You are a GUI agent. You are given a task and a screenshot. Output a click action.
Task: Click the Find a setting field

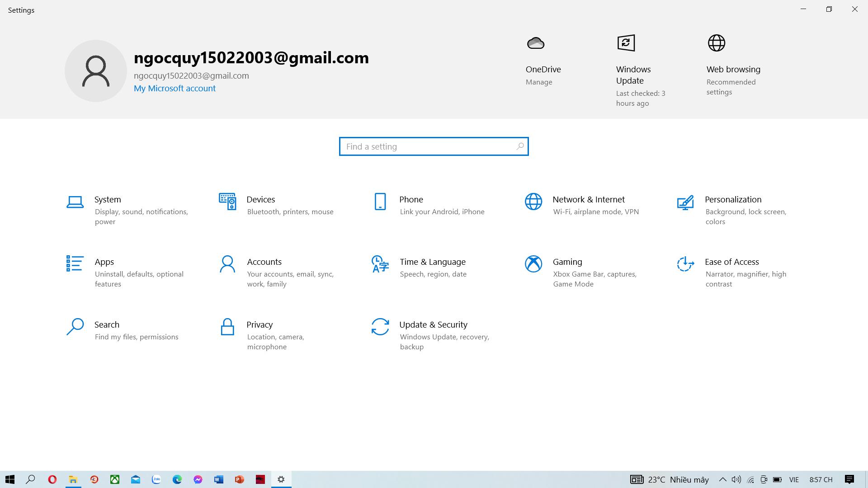tap(429, 146)
